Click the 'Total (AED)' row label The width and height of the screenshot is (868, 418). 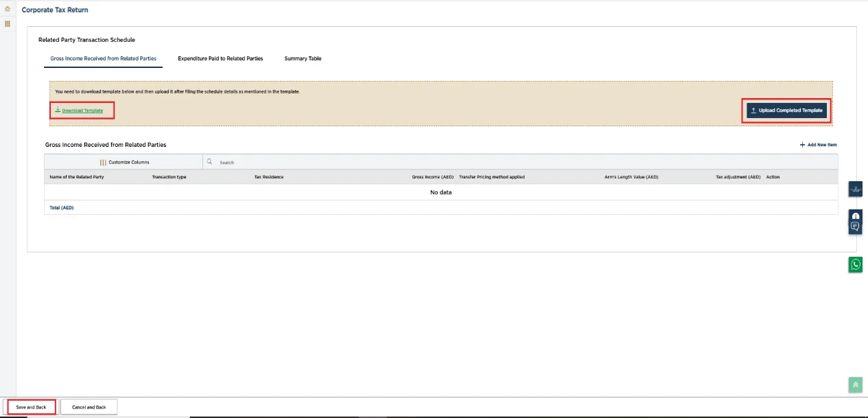coord(62,207)
